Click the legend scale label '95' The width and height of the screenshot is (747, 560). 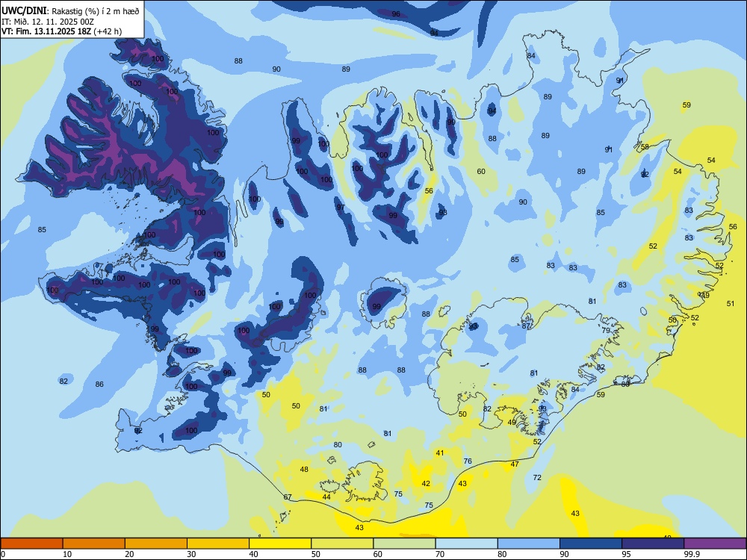point(627,554)
